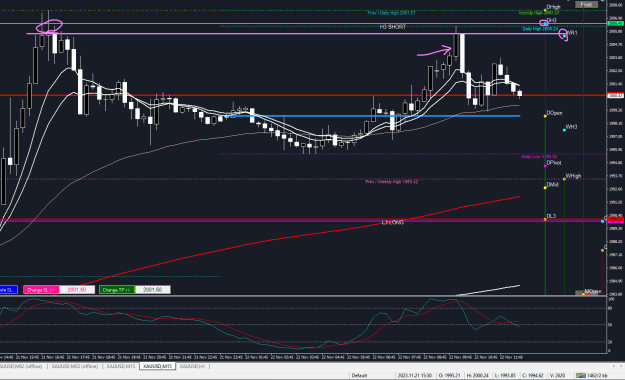The image size is (625, 380).
Task: Switch to the active XAUUSD,M15 chart tab
Action: [157, 366]
